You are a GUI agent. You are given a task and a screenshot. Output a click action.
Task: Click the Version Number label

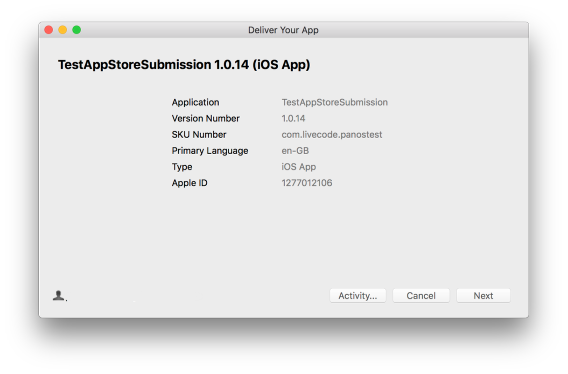click(206, 119)
